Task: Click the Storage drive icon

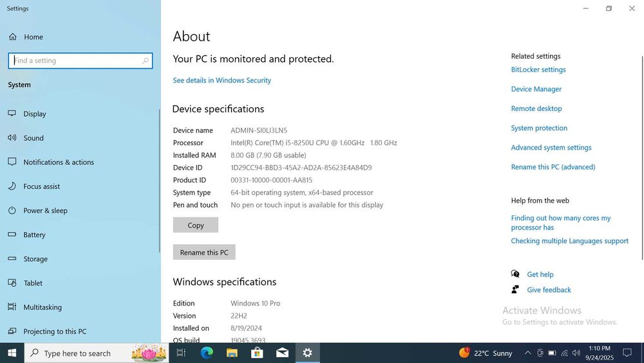Action: [12, 259]
